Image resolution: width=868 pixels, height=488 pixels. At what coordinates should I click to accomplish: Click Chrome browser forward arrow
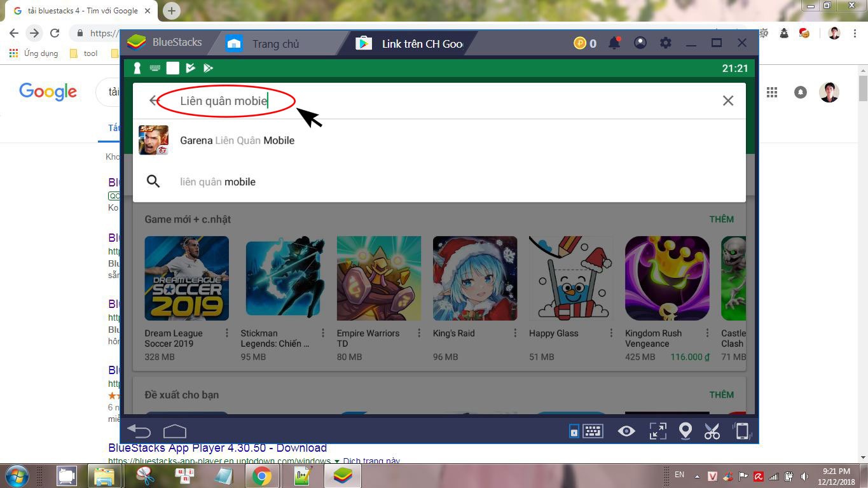[34, 33]
